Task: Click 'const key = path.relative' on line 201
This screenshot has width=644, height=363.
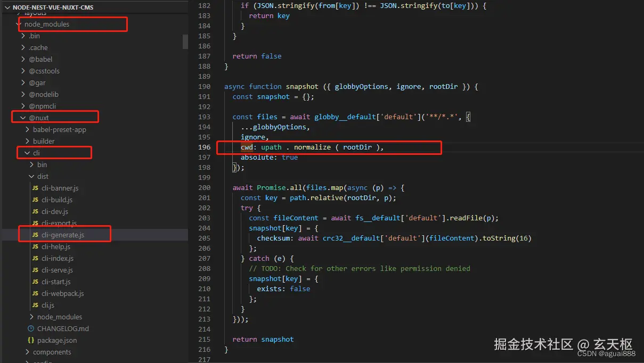Action: click(x=292, y=198)
